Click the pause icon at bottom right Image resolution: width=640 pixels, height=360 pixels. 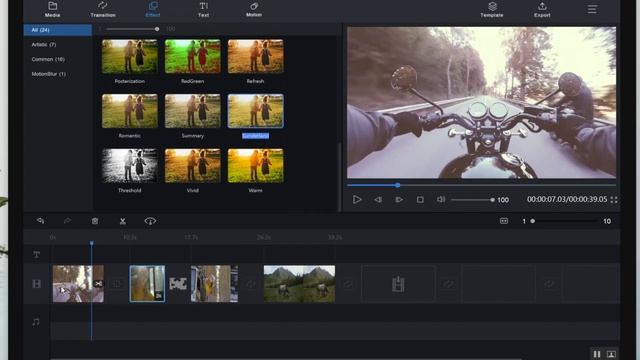point(597,354)
